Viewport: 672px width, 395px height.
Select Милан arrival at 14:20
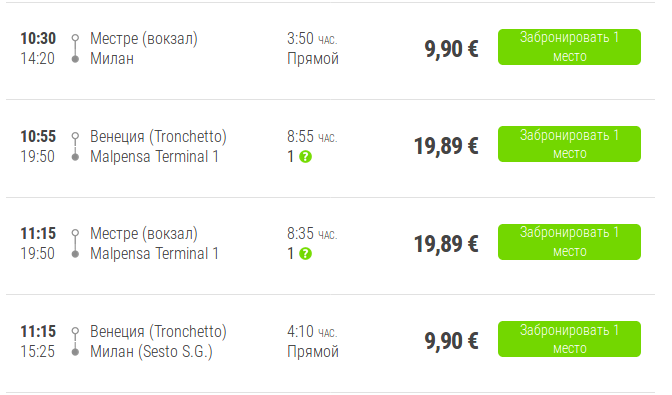[112, 58]
